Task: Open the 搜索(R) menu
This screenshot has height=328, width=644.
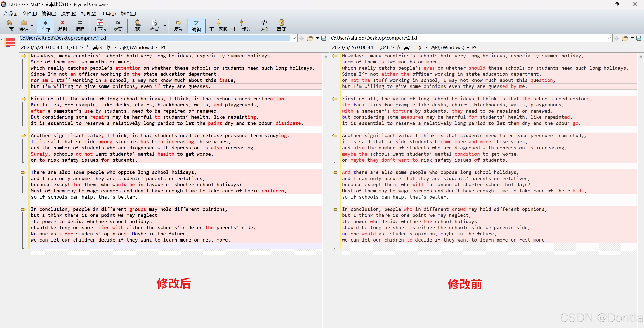Action: click(x=69, y=14)
